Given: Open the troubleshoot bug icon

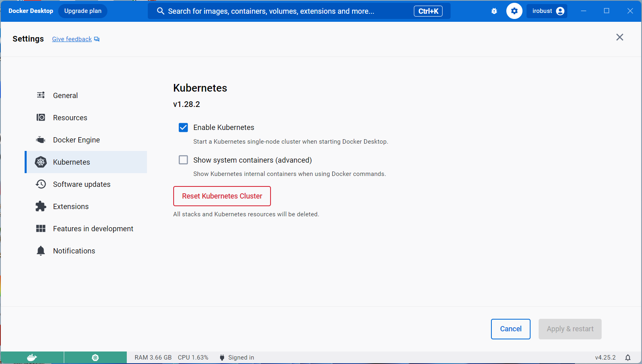Looking at the screenshot, I should tap(494, 11).
